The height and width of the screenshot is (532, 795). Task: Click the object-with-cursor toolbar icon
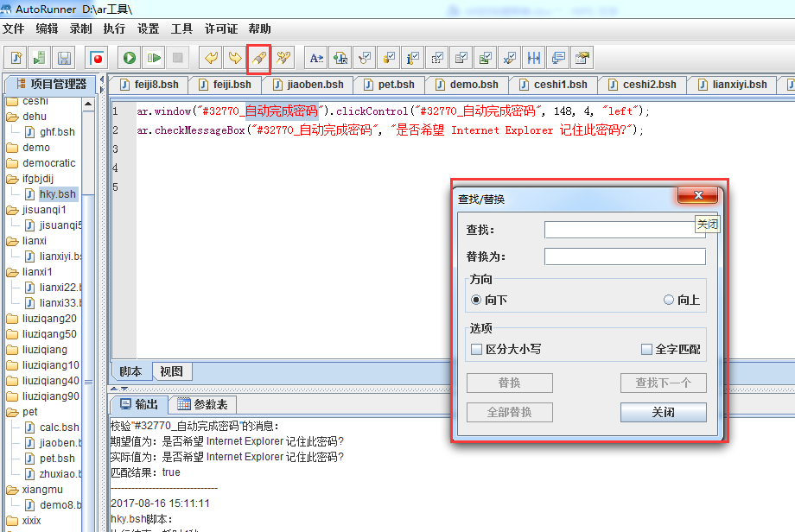click(340, 58)
